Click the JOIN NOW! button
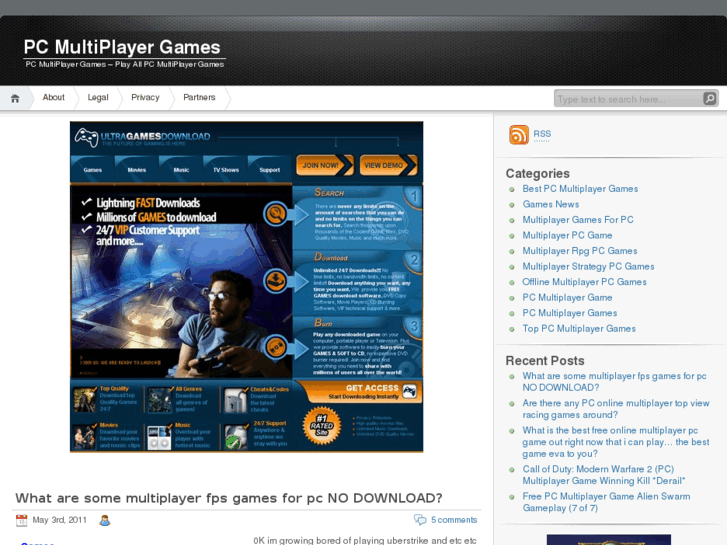 pos(325,165)
